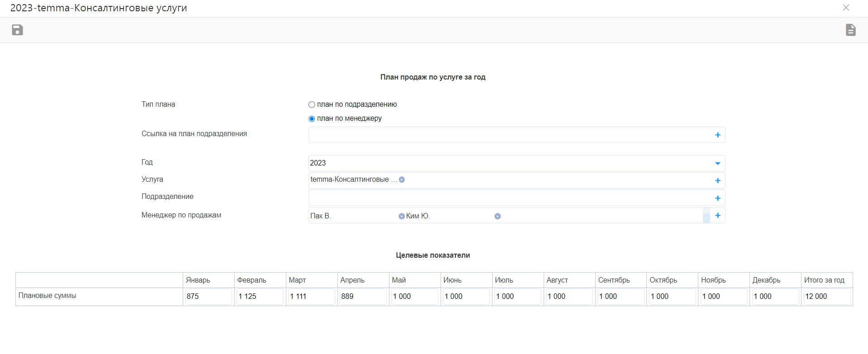
Task: Add a sales manager with the plus icon
Action: click(x=717, y=215)
